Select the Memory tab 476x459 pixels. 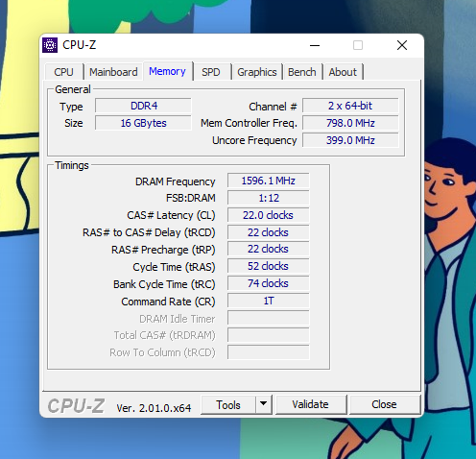pyautogui.click(x=167, y=71)
